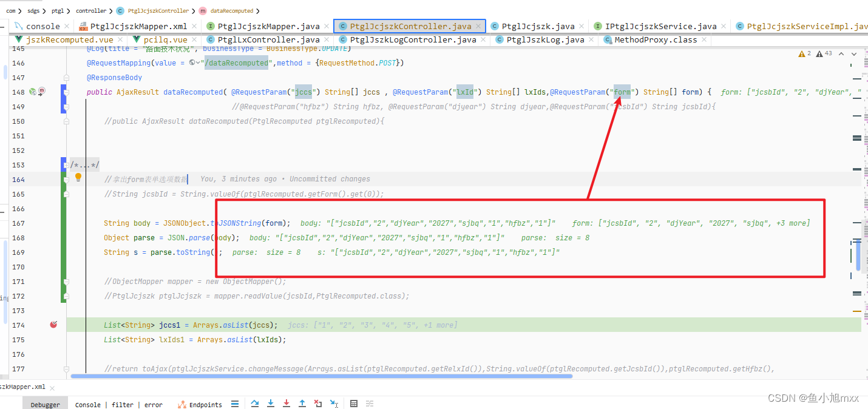Viewport: 868px width, 409px height.
Task: Click the weak warnings indicator showing 43
Action: click(824, 54)
